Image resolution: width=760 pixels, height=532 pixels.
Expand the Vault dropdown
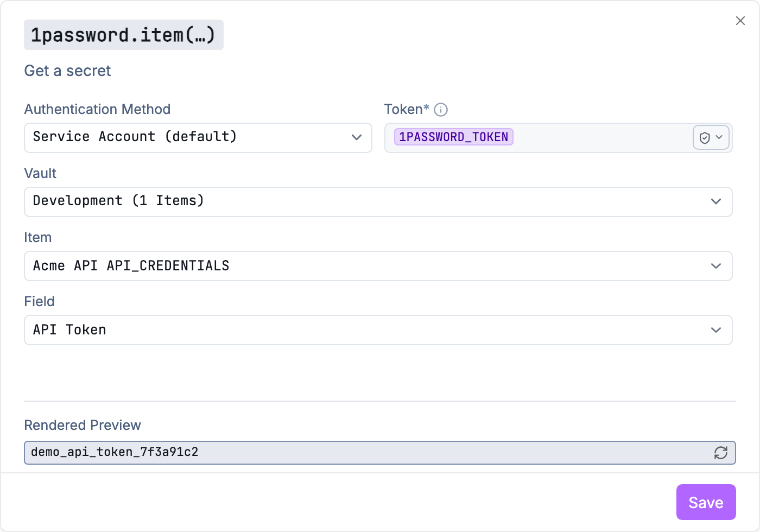378,202
